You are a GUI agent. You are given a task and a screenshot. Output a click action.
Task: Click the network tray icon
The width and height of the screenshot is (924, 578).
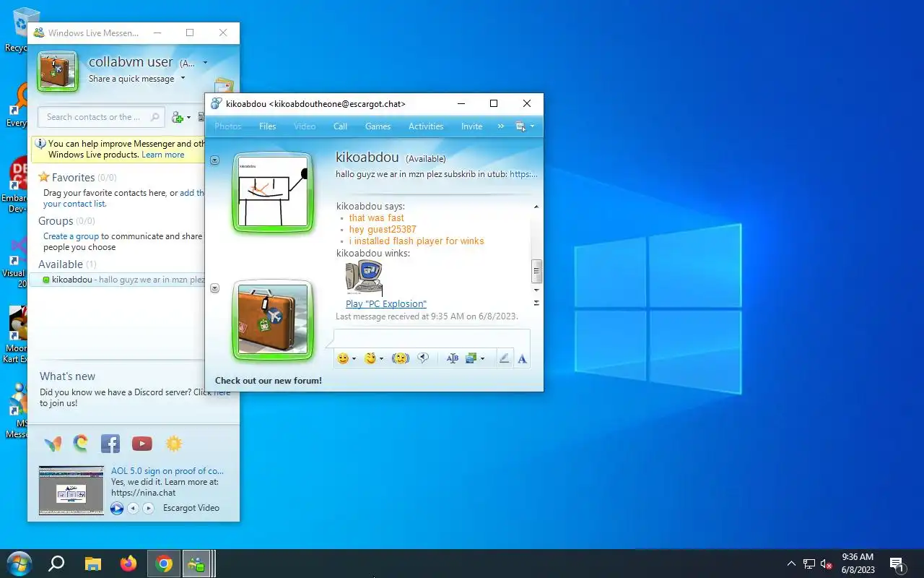point(809,564)
